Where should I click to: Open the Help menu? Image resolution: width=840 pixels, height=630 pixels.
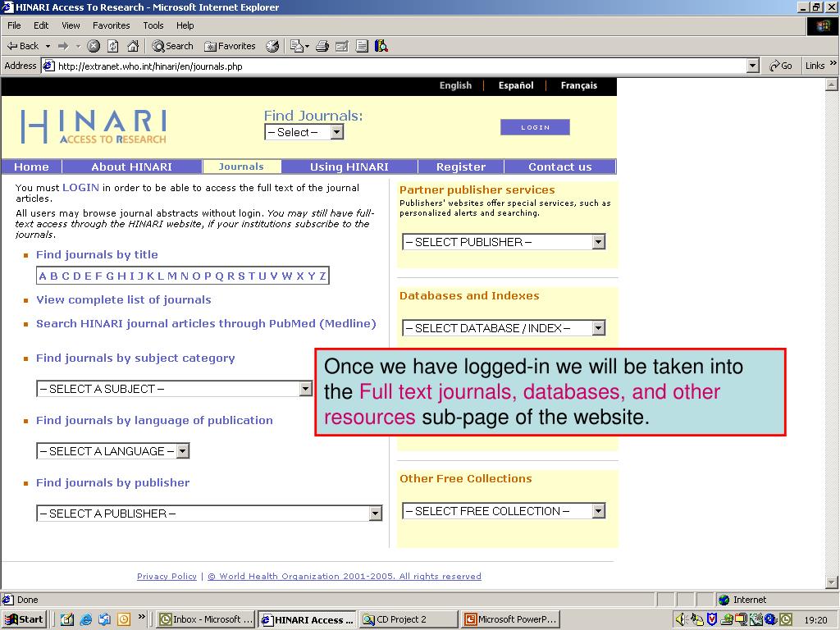[185, 25]
